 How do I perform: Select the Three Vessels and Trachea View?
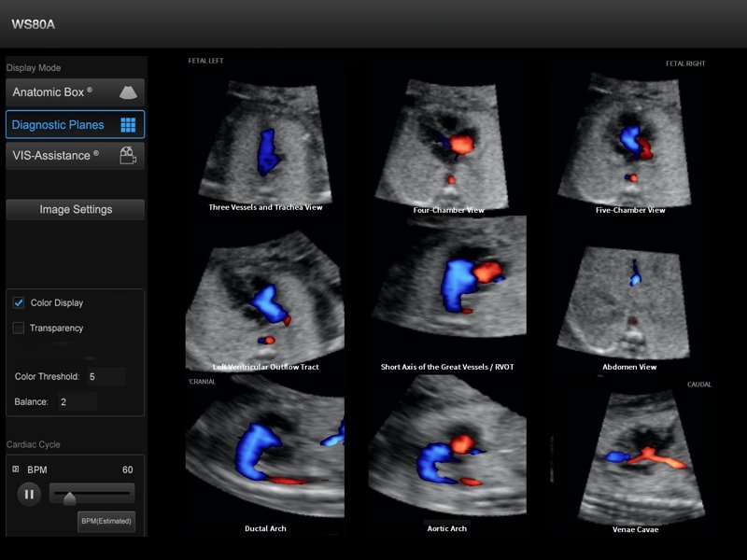click(x=265, y=140)
